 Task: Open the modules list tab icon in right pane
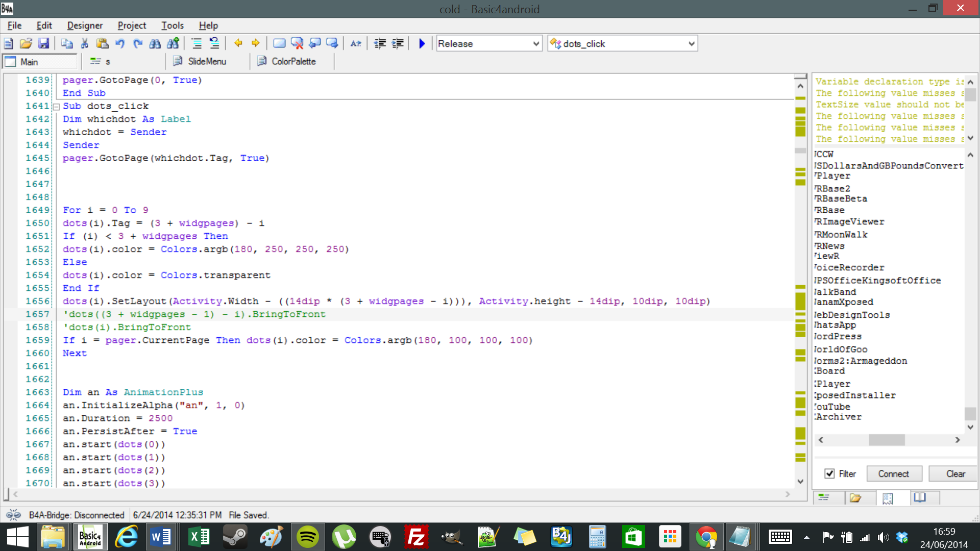coord(824,497)
